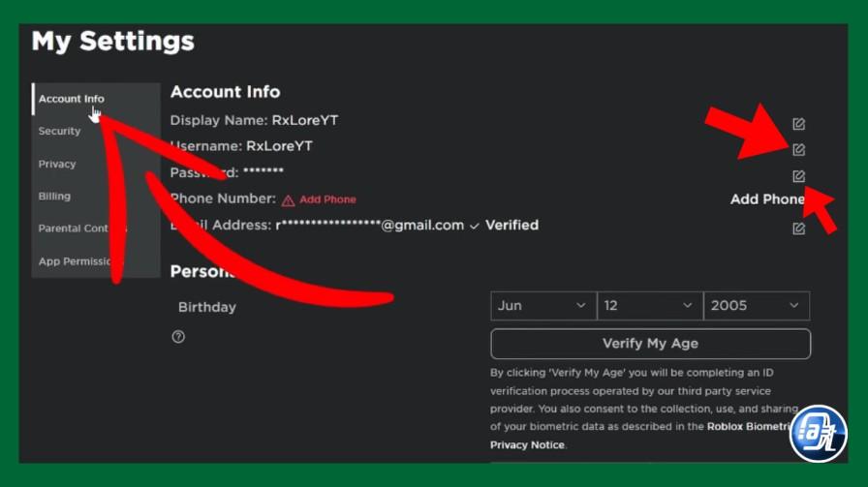Click the Account Info section heading
Image resolution: width=868 pixels, height=487 pixels.
(x=226, y=92)
